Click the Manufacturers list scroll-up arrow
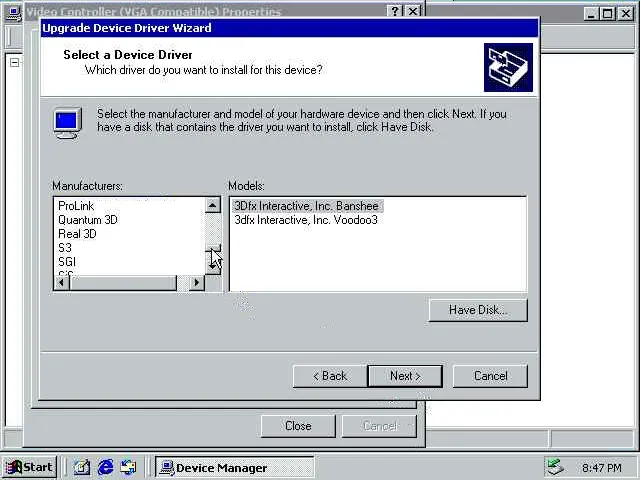This screenshot has height=480, width=640. pos(213,205)
